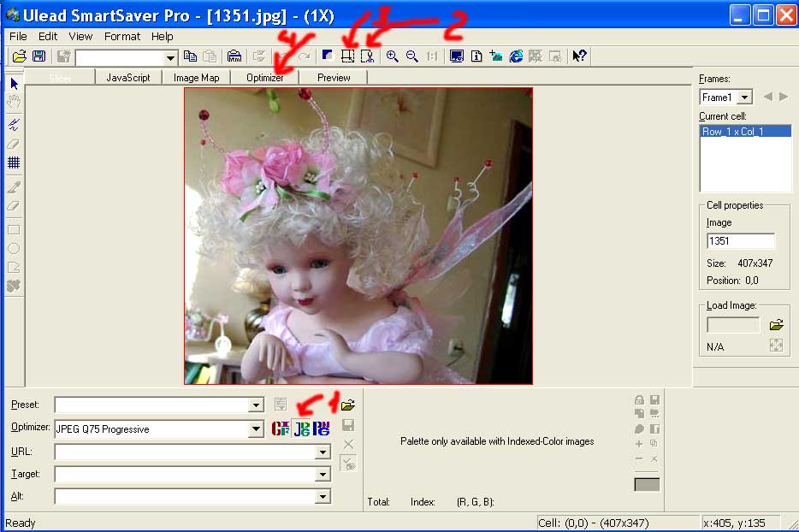This screenshot has width=799, height=532.
Task: Click the 'Size: 407x347' text
Action: 740,263
